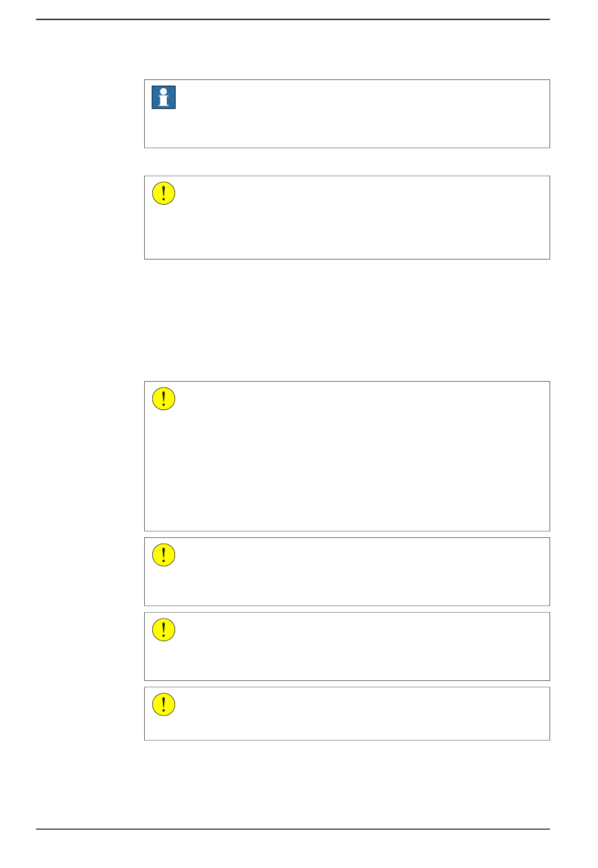Click the first yellow caution exclamation icon
598x868 pixels.
pyautogui.click(x=164, y=193)
